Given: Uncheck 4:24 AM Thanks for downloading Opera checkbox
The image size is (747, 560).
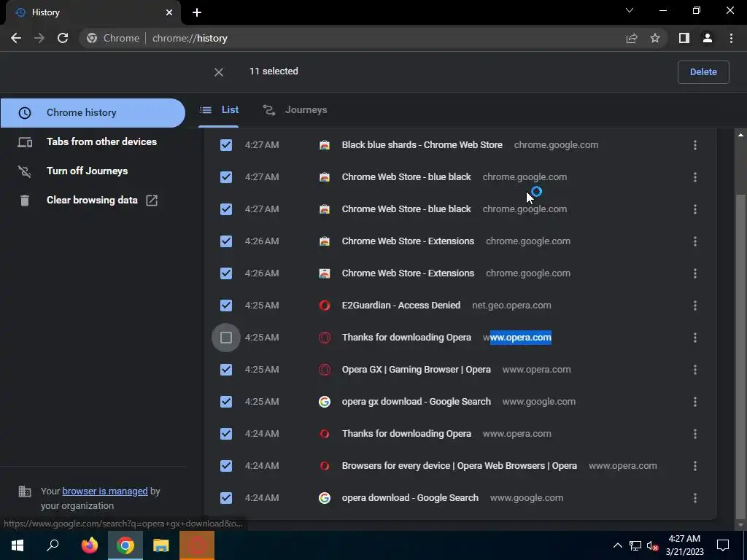Looking at the screenshot, I should (x=226, y=433).
